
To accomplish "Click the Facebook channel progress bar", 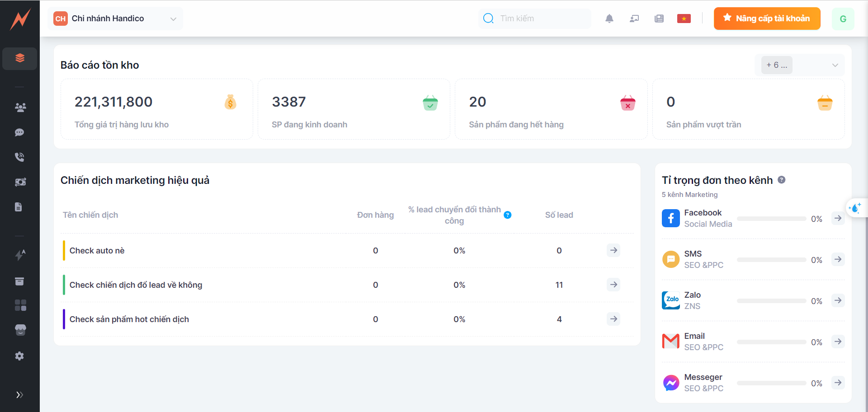I will pyautogui.click(x=771, y=219).
